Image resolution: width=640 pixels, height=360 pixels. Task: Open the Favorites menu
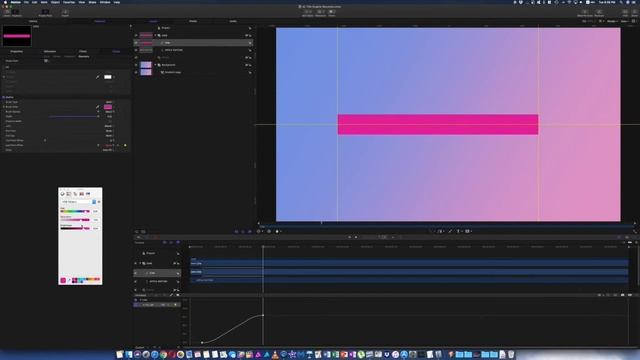point(69,2)
